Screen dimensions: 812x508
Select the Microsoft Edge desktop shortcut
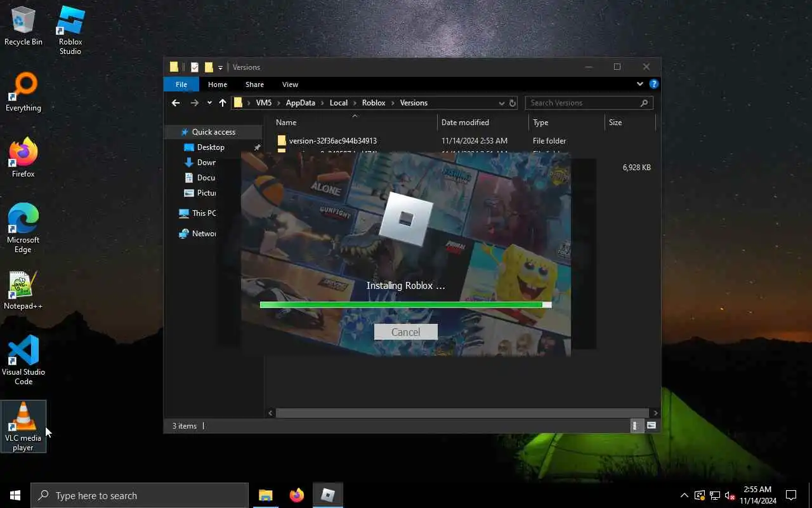tap(23, 229)
